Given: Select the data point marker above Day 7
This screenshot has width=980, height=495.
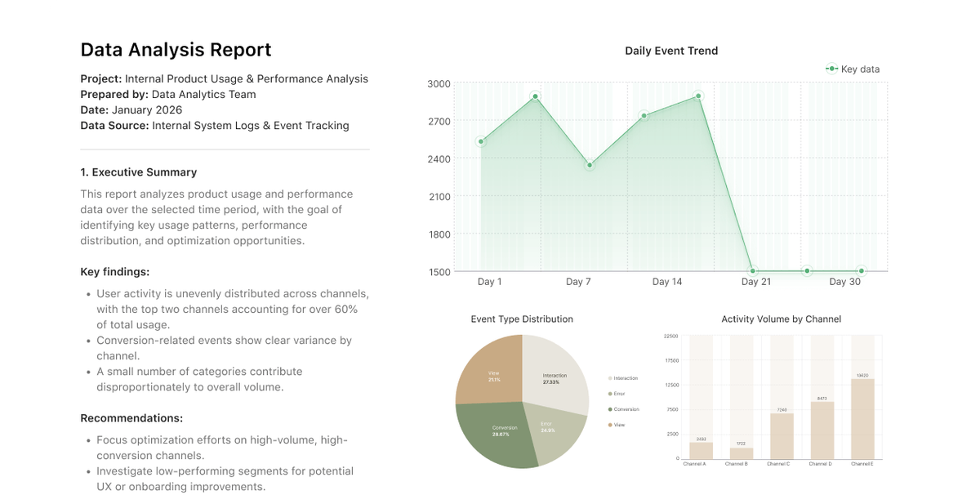Looking at the screenshot, I should point(590,165).
